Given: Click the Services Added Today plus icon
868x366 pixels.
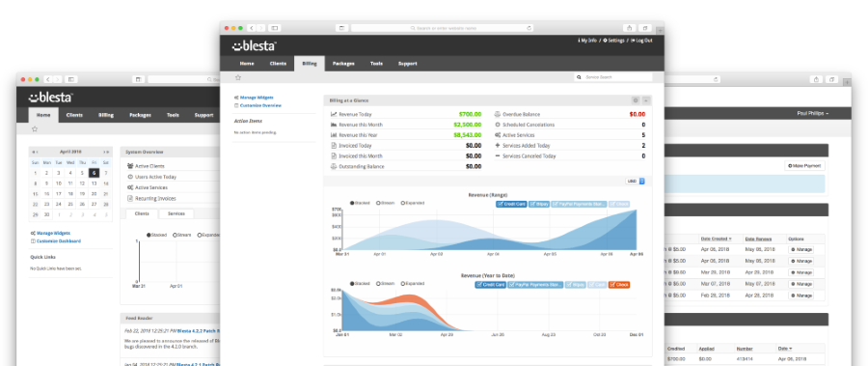Looking at the screenshot, I should pyautogui.click(x=497, y=145).
